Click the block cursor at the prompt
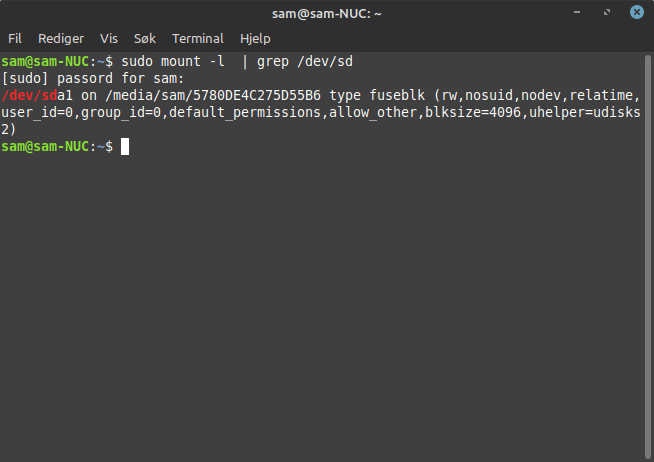Screen dimensions: 654x462 click(125, 147)
